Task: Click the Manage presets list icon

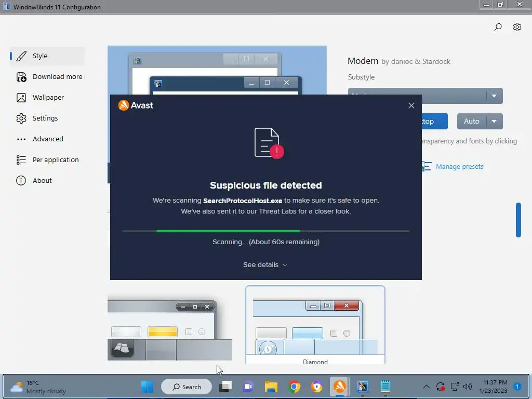Action: pos(427,167)
